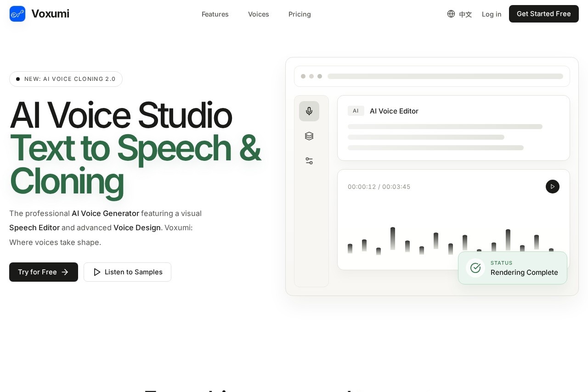The width and height of the screenshot is (588, 392).
Task: Click the Voxumi brand name
Action: tap(50, 14)
